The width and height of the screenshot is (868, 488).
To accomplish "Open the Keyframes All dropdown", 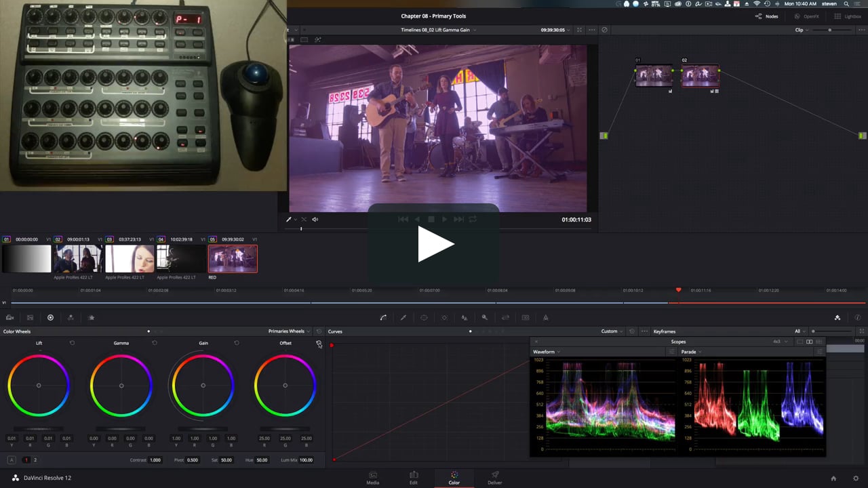I will coord(800,331).
